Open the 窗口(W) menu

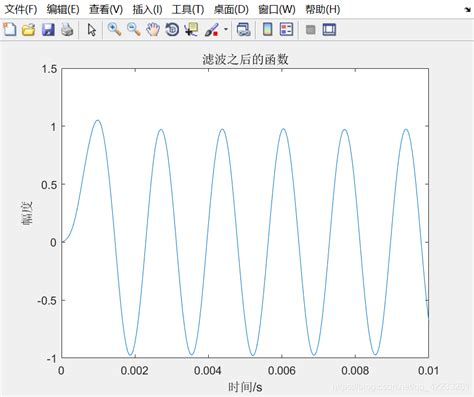point(277,9)
